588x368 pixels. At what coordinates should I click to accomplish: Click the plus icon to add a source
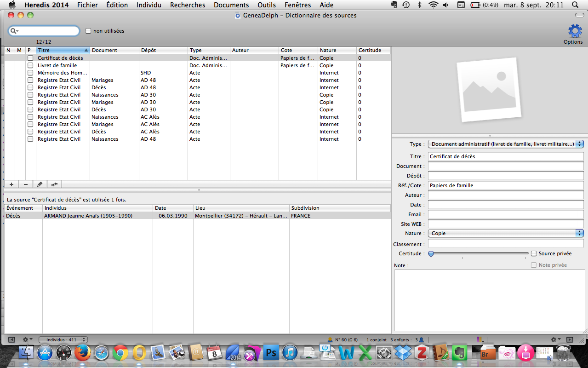pyautogui.click(x=11, y=184)
